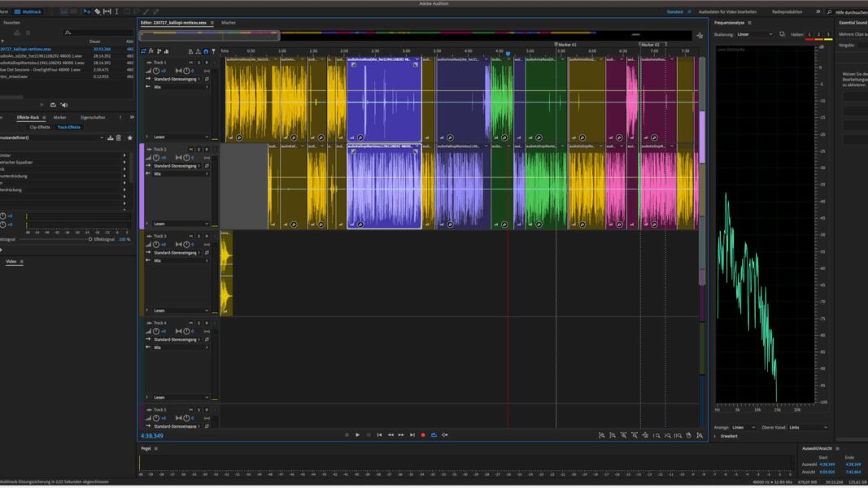Save effects rack preset icon
This screenshot has height=488, width=868.
pyautogui.click(x=110, y=137)
